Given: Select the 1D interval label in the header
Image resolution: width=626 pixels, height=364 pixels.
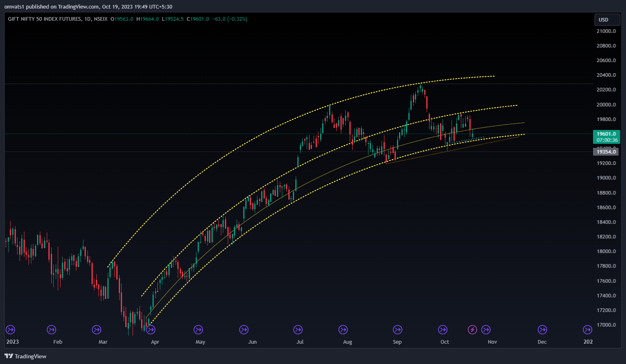Looking at the screenshot, I should [87, 19].
